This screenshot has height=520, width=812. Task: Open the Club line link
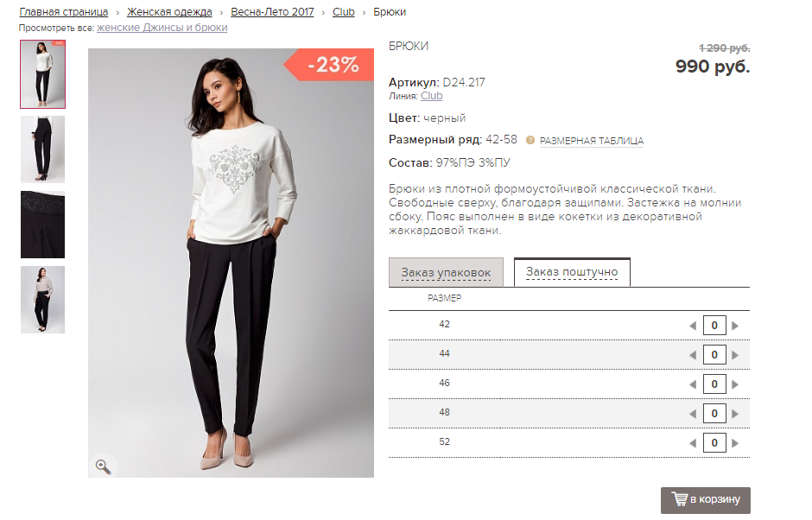[431, 97]
